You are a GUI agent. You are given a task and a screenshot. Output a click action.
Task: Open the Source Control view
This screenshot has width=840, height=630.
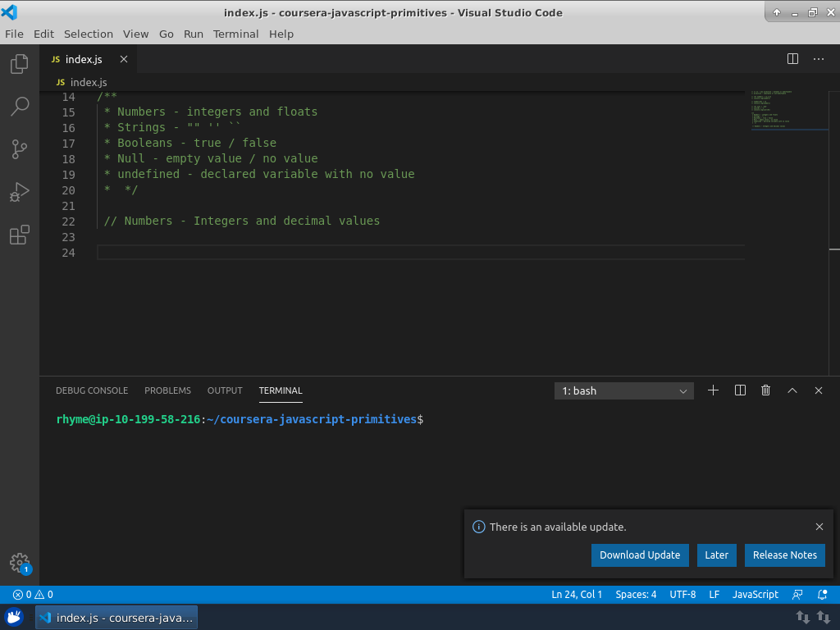click(x=20, y=149)
